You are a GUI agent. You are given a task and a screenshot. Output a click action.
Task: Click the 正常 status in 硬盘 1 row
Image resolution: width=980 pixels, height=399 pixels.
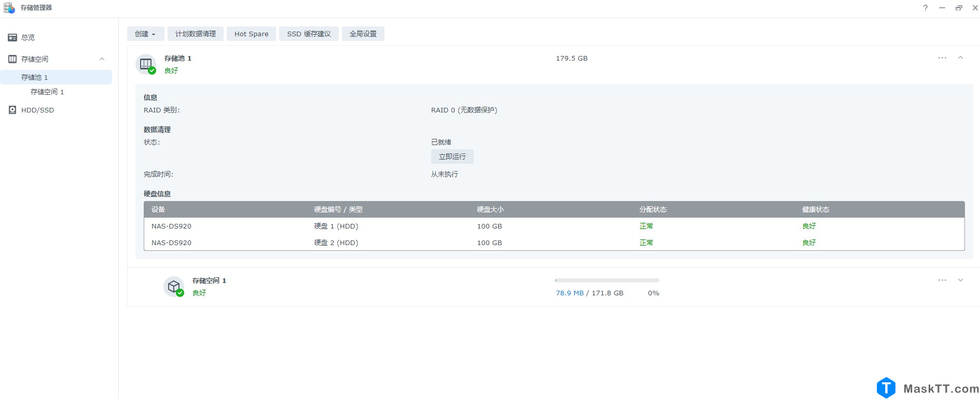(x=646, y=226)
